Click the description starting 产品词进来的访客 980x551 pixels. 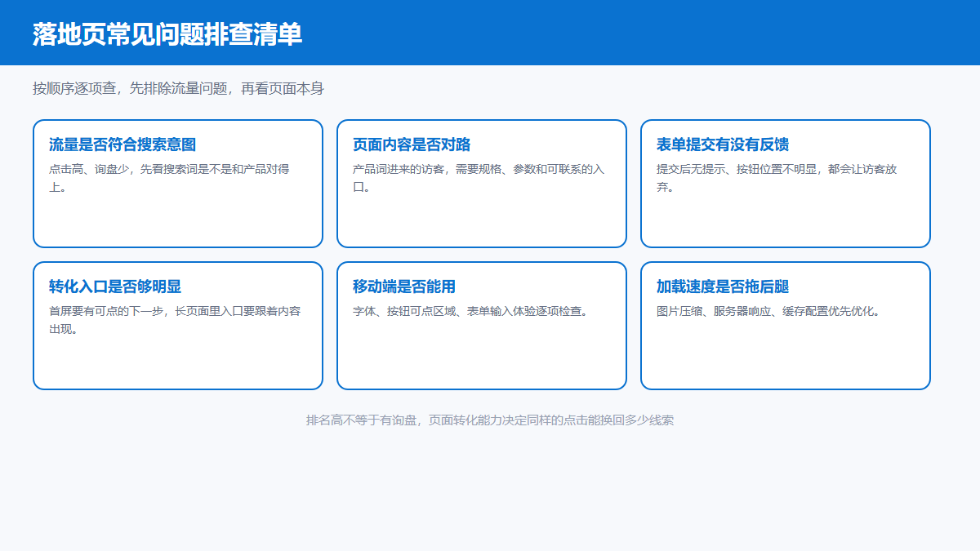pos(479,178)
